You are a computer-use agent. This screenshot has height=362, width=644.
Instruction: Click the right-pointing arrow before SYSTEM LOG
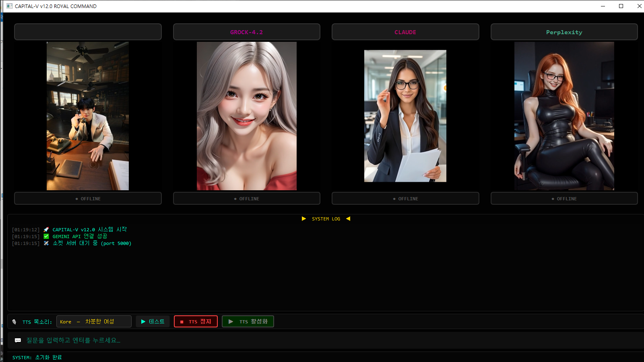pos(304,219)
